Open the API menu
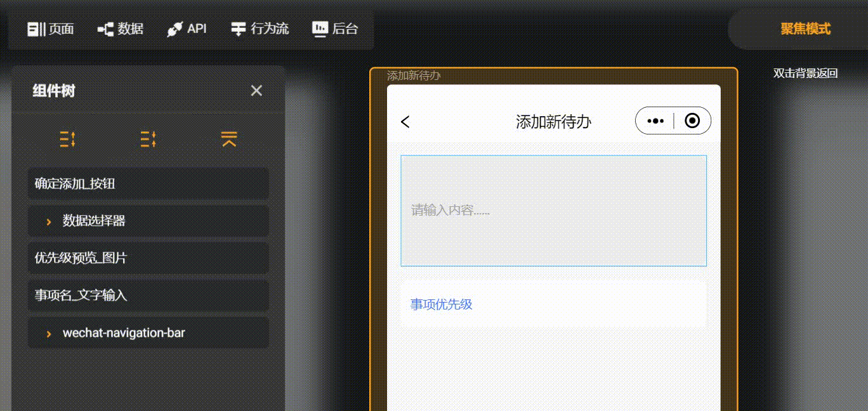 [187, 29]
